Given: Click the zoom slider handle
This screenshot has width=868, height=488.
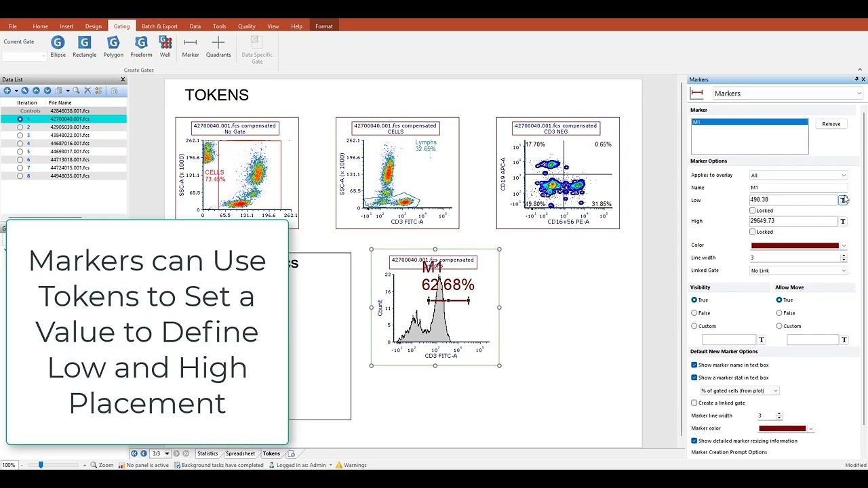Looking at the screenshot, I should (x=41, y=465).
